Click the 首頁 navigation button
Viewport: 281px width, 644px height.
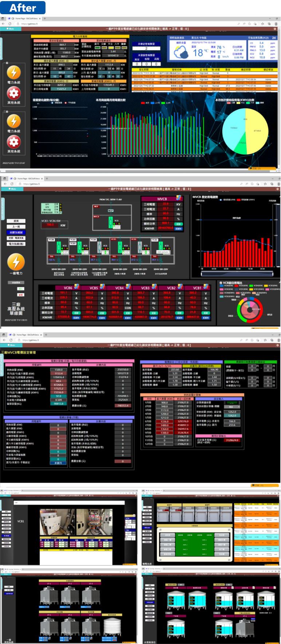(16, 221)
